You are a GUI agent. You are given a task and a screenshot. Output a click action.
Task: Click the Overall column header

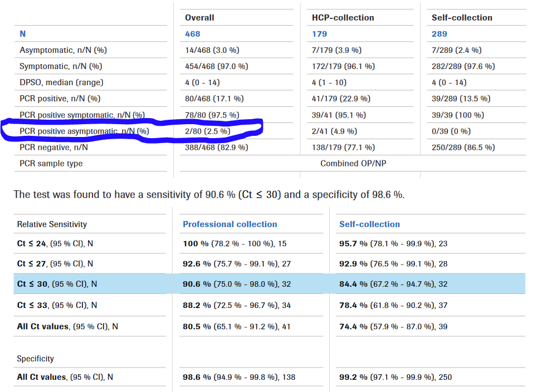click(199, 18)
